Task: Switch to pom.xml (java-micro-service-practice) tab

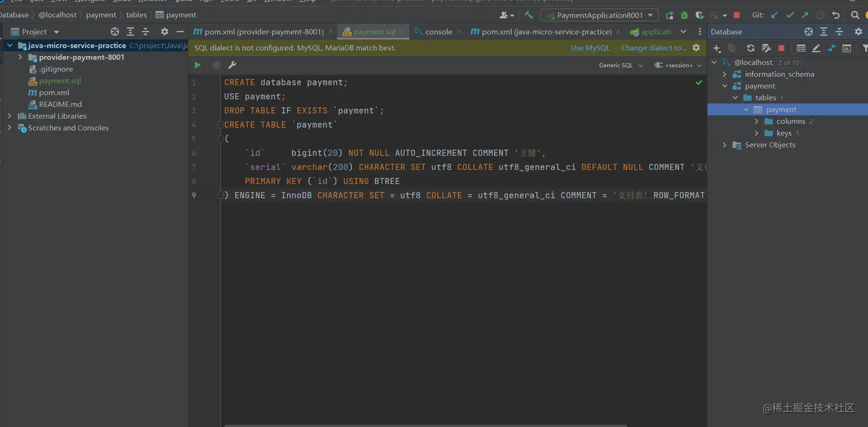Action: (547, 32)
